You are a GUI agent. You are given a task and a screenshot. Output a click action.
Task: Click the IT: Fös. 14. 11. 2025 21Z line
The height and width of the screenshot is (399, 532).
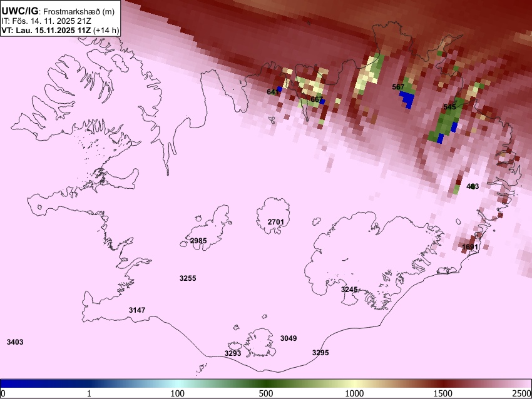tap(46, 21)
